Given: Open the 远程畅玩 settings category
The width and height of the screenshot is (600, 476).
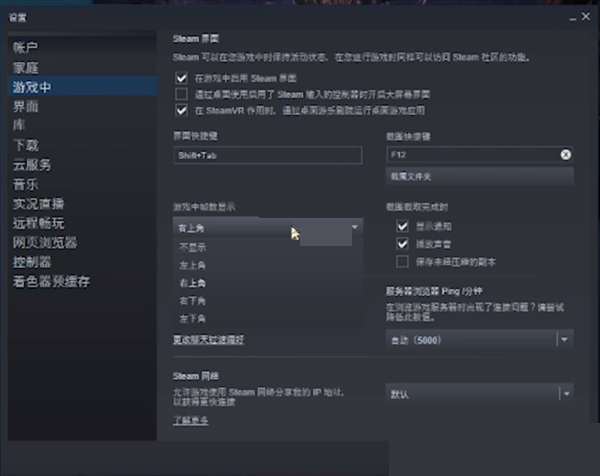Looking at the screenshot, I should 38,223.
